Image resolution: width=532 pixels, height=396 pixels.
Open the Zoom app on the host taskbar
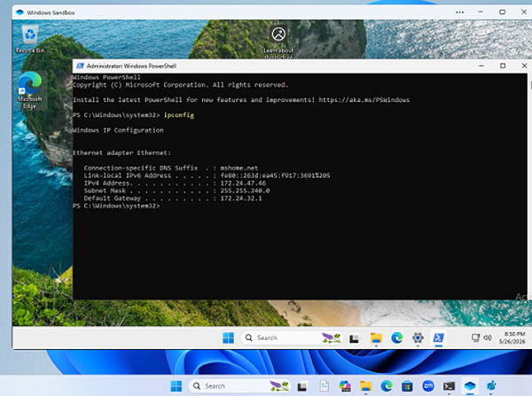pos(428,386)
